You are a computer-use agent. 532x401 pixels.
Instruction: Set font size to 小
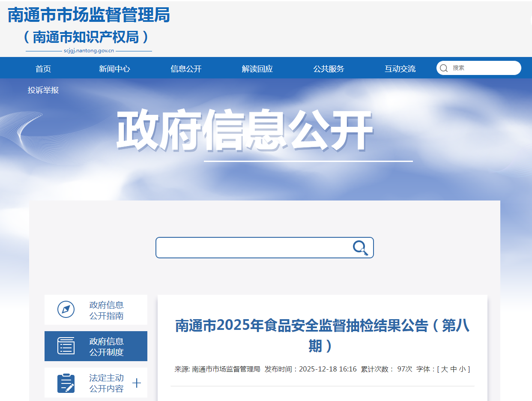(x=462, y=369)
